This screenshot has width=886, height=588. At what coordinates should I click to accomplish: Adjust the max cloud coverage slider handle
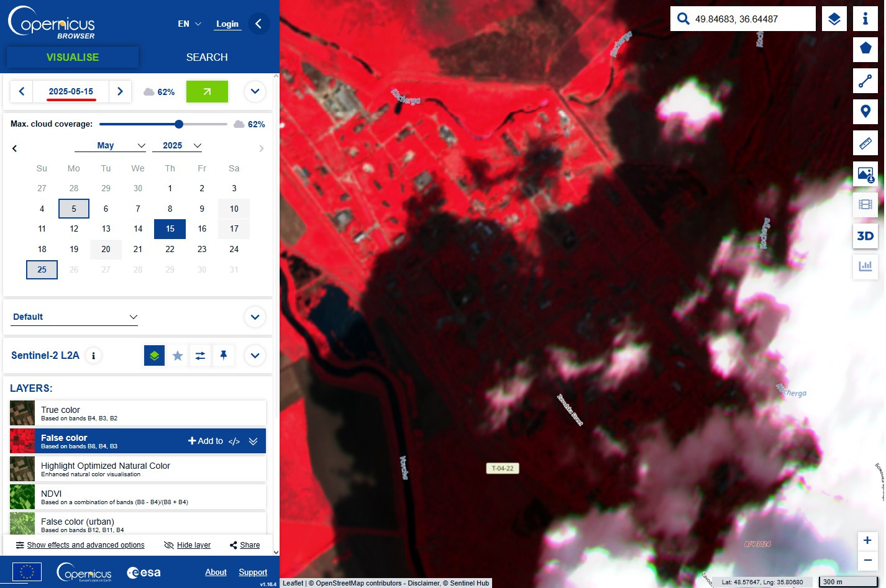coord(179,124)
